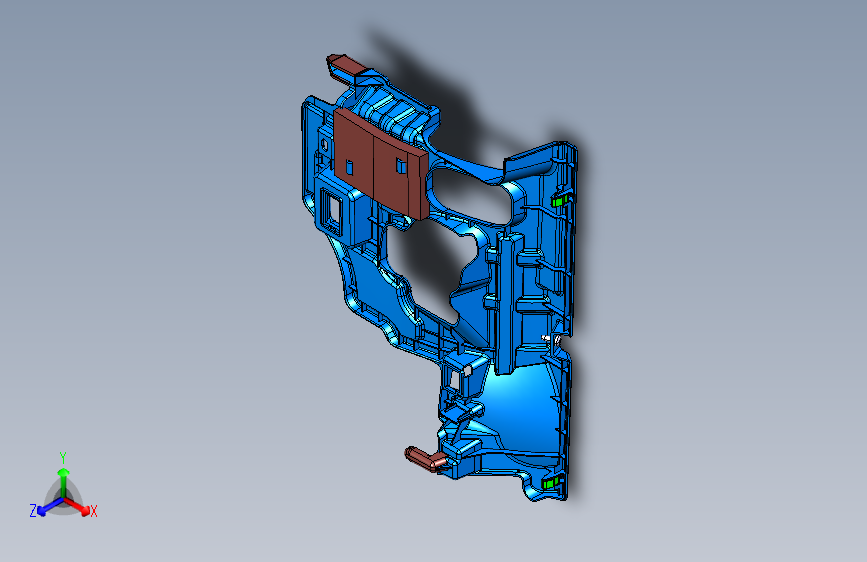Select the lower green clip on right edge

(553, 483)
